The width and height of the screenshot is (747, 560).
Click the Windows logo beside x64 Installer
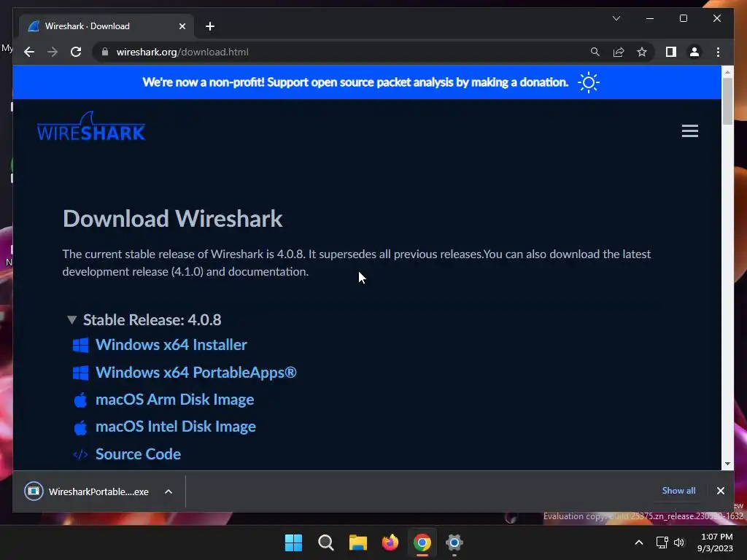(x=80, y=345)
